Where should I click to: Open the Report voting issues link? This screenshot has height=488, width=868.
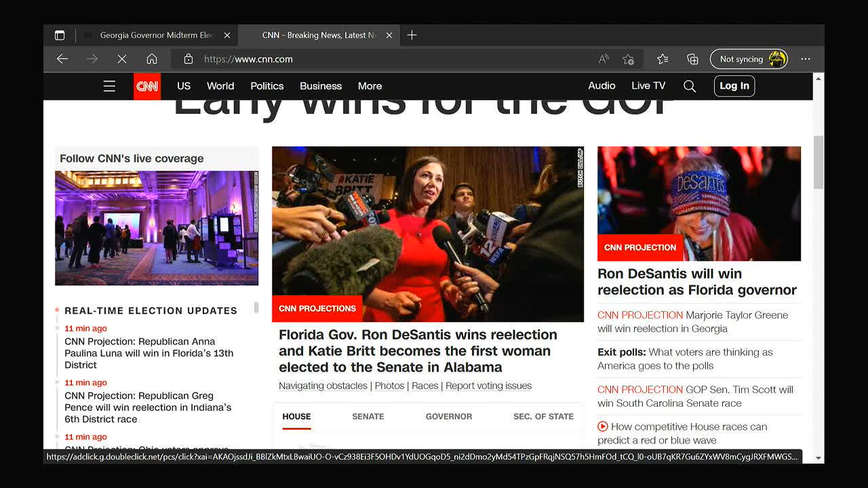pyautogui.click(x=488, y=386)
